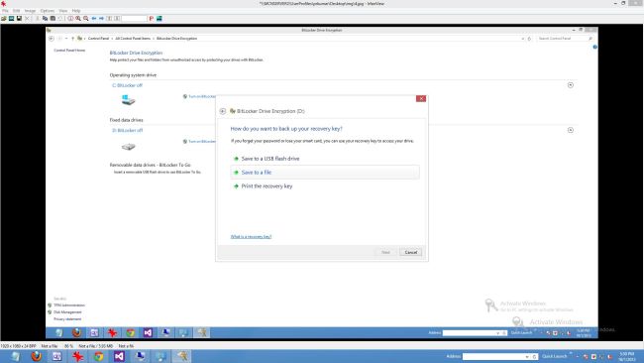Click the Previous page toolbar icon

pos(109,19)
